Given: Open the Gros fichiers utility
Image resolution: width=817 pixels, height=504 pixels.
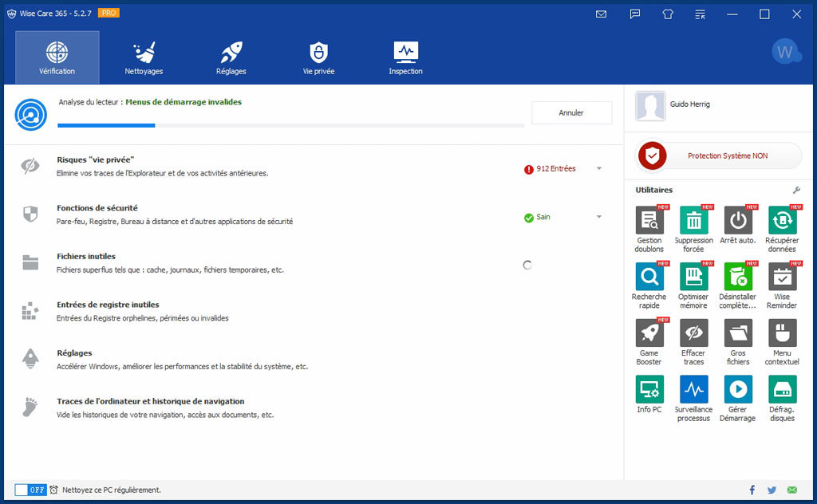Looking at the screenshot, I should (x=738, y=333).
